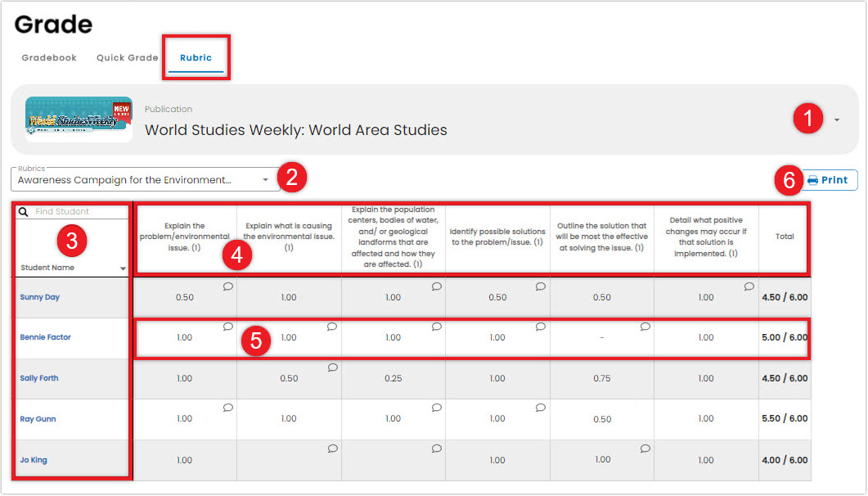868x496 pixels.
Task: Click Sally Forth's 1.00 for Explain the problem/environmental issue
Action: (x=185, y=379)
